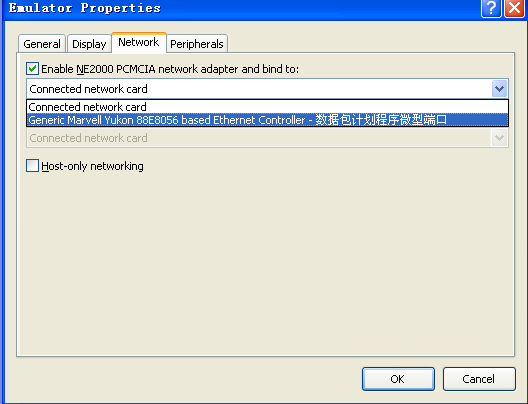Screen dimensions: 528x404
Task: Confirm settings with the OK button
Action: [x=398, y=379]
